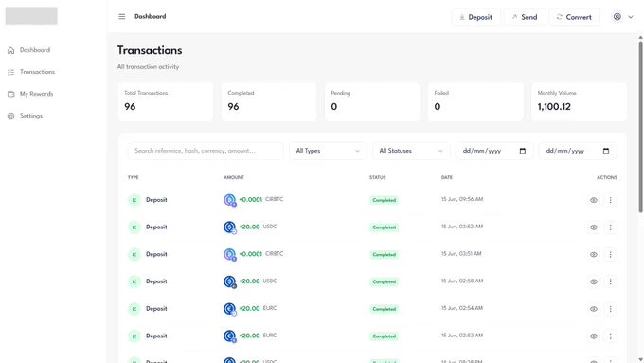Click the Send button
This screenshot has width=644, height=363.
(525, 17)
